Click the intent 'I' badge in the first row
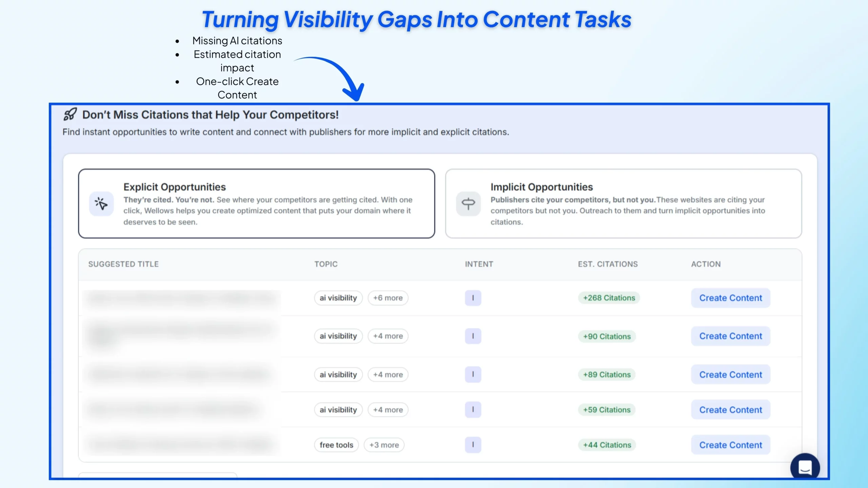This screenshot has height=488, width=868. pyautogui.click(x=473, y=298)
